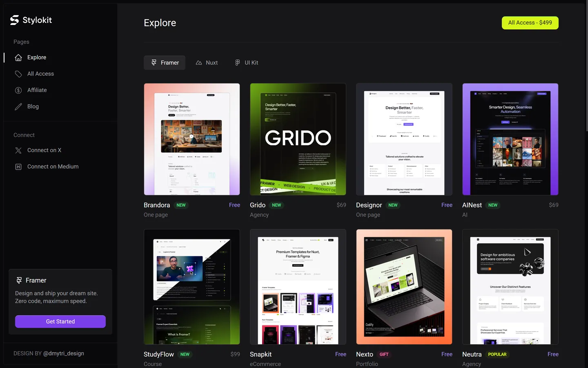
Task: Switch to the Nuxt tab
Action: 207,63
